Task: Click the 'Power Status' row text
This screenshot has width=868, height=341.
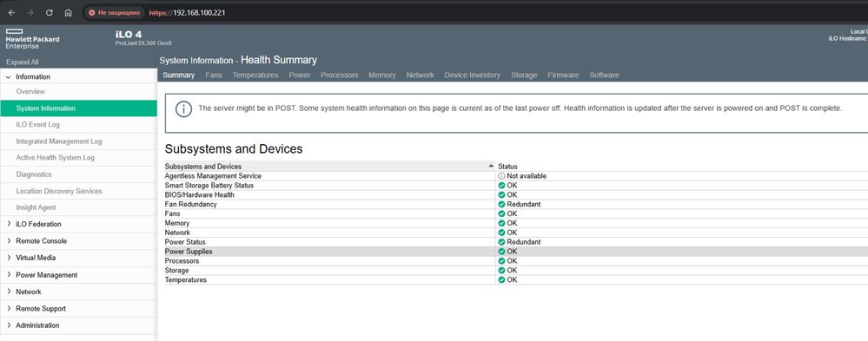Action: coord(185,242)
